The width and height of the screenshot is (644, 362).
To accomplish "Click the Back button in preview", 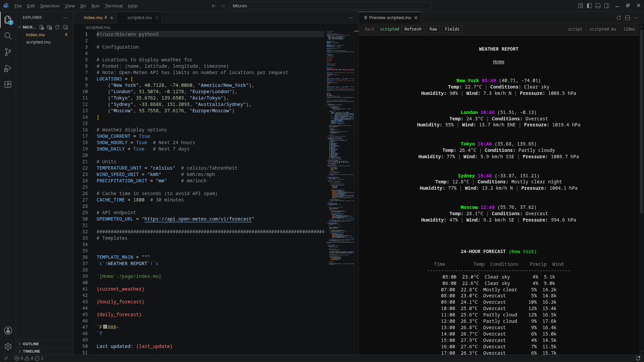I will pos(370,29).
